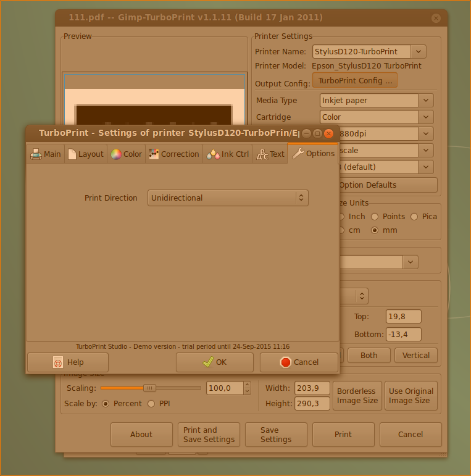Close the Gimp-TurboPrint window
This screenshot has height=476, width=471.
click(x=436, y=19)
